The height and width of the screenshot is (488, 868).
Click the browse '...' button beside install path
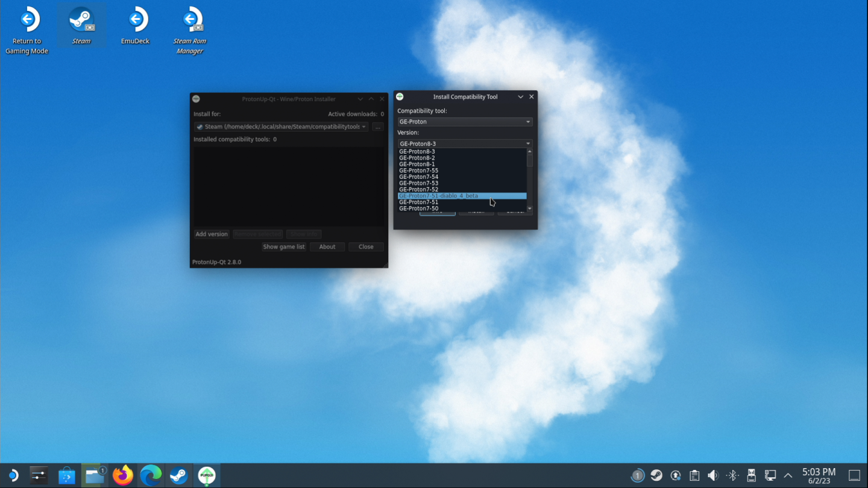point(377,127)
